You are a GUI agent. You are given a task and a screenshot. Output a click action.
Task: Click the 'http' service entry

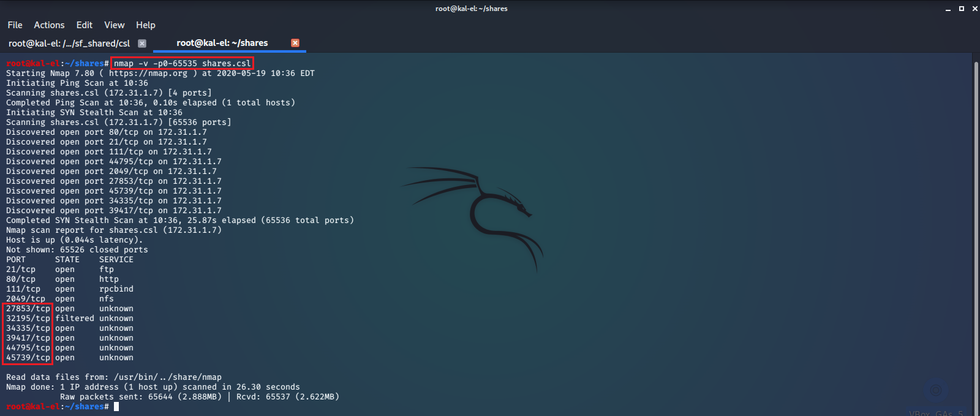[109, 279]
